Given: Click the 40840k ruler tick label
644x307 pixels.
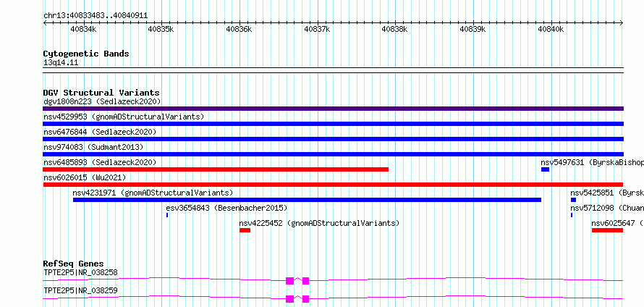Looking at the screenshot, I should [x=551, y=29].
